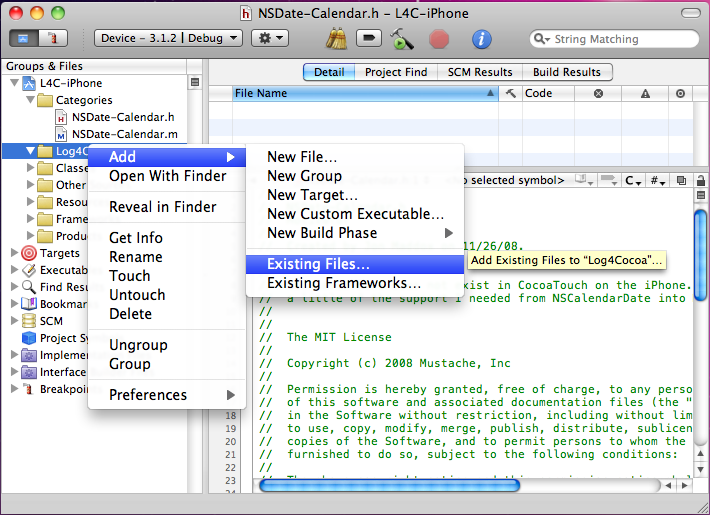The image size is (710, 515).
Task: Click the red Tasks stop icon
Action: [439, 39]
